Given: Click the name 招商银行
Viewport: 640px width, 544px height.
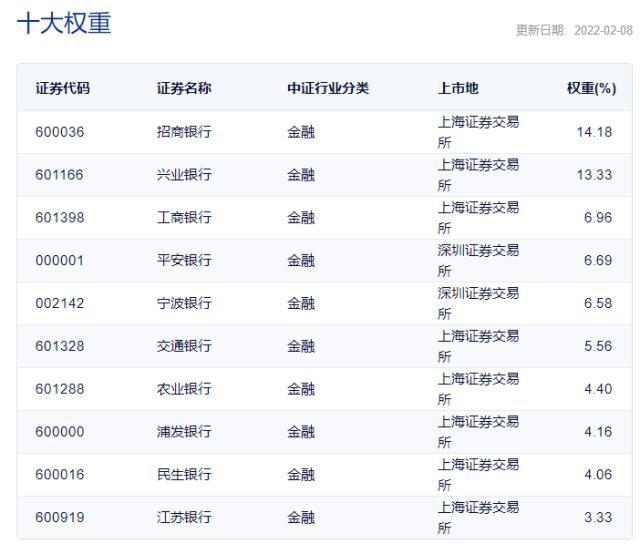Looking at the screenshot, I should (x=184, y=132).
